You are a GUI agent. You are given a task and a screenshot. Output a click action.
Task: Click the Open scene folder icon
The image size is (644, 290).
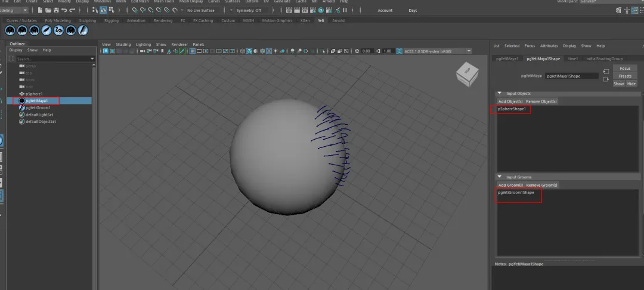coord(48,10)
